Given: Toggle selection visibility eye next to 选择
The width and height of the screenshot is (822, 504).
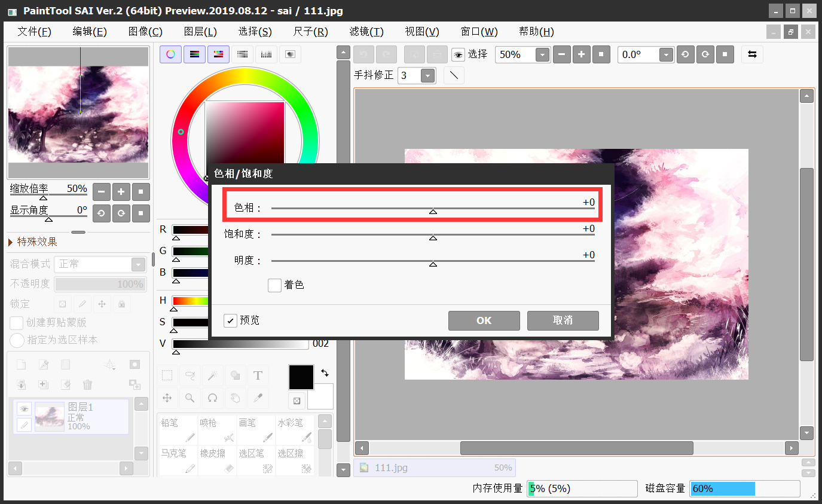Looking at the screenshot, I should (458, 55).
